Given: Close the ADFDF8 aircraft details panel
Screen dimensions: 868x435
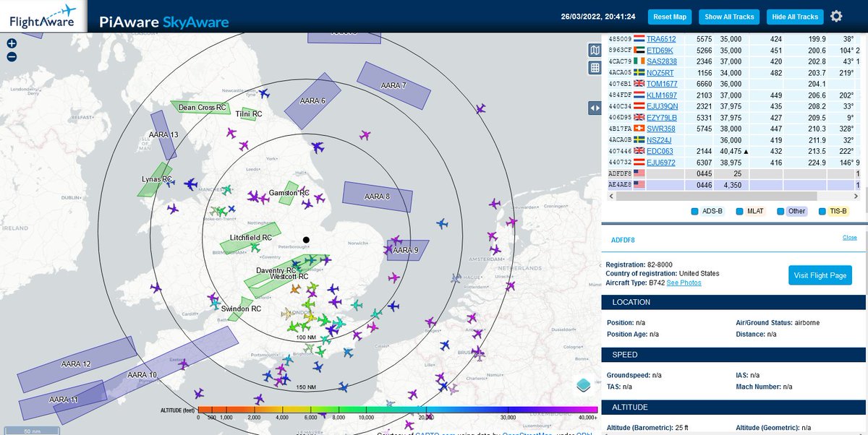Looking at the screenshot, I should [849, 238].
